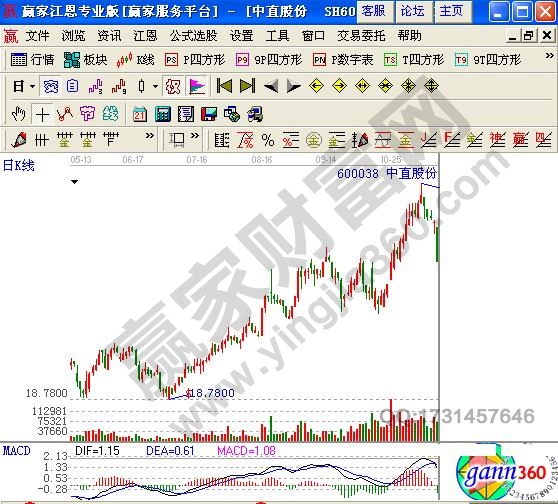Viewport: 558px width, 504px height.
Task: Open the T四方形 tool
Action: coord(414,59)
